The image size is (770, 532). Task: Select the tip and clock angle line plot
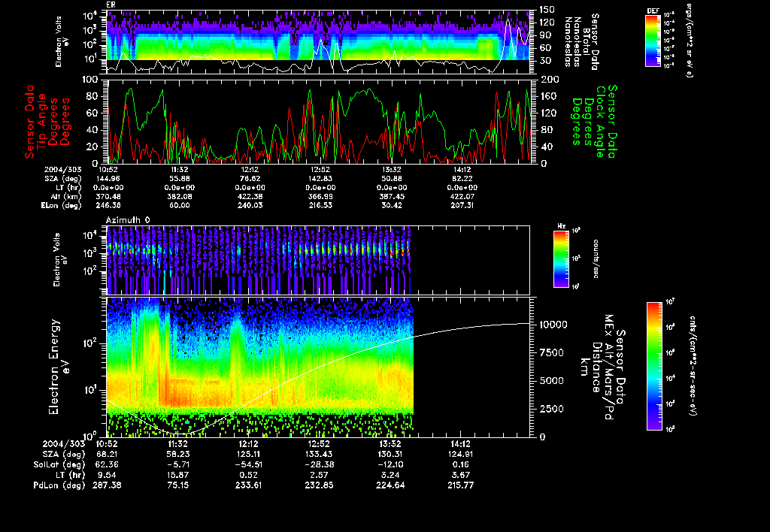pos(318,121)
